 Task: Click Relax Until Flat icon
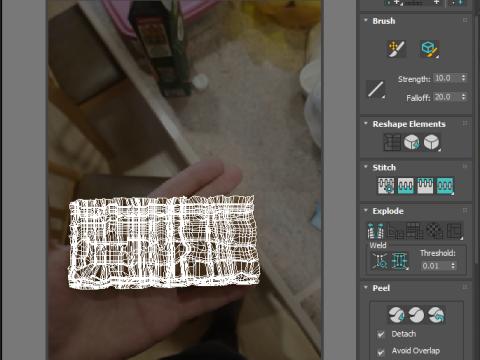tap(412, 142)
